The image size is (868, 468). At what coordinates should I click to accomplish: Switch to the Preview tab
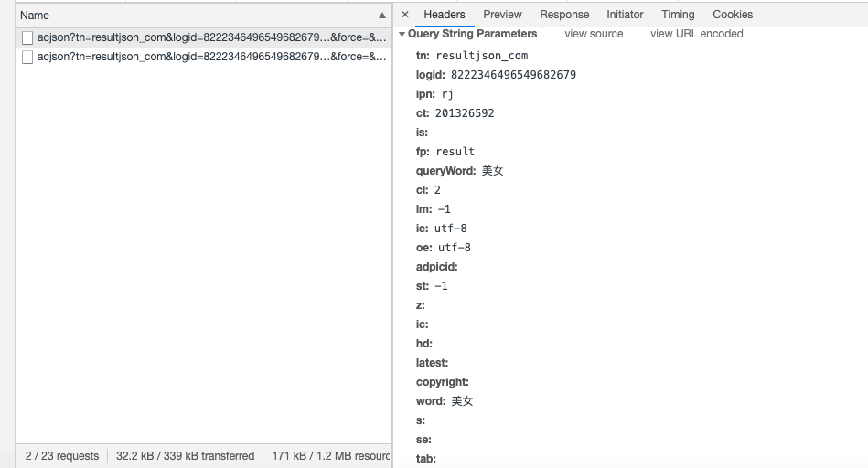pyautogui.click(x=502, y=15)
